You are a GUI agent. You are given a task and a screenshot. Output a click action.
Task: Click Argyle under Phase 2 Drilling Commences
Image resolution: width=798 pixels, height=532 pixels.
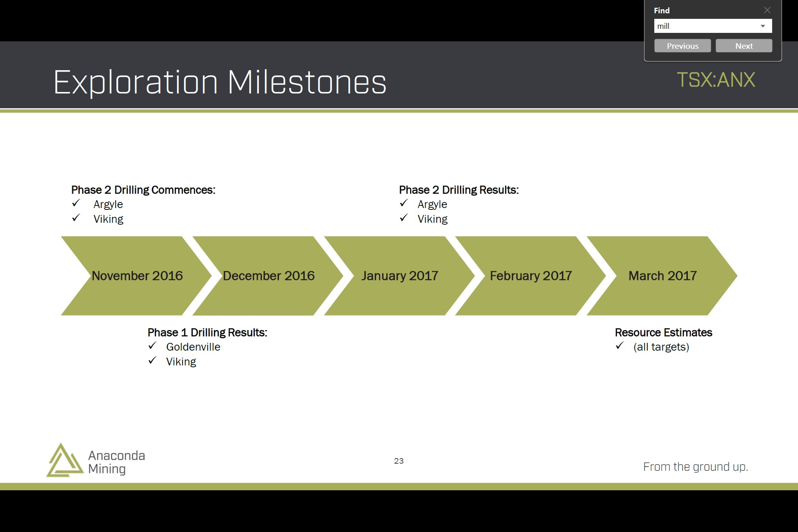pyautogui.click(x=108, y=205)
